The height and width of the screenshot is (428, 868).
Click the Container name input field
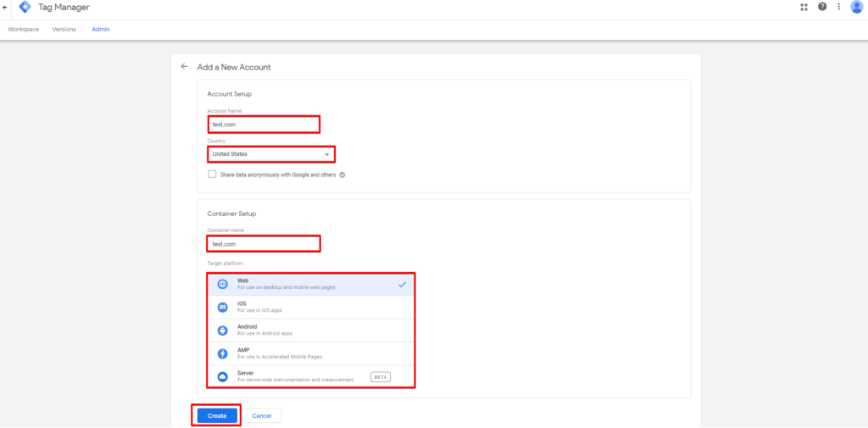pyautogui.click(x=264, y=243)
